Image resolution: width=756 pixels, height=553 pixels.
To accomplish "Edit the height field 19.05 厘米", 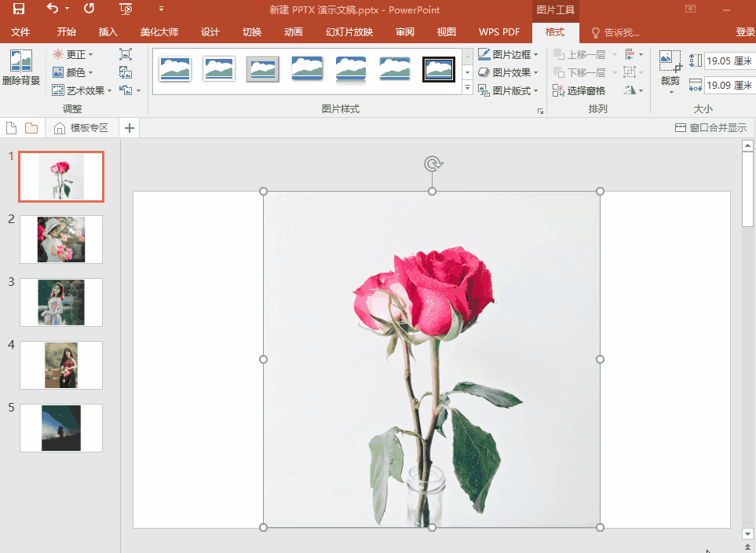I will pyautogui.click(x=730, y=61).
